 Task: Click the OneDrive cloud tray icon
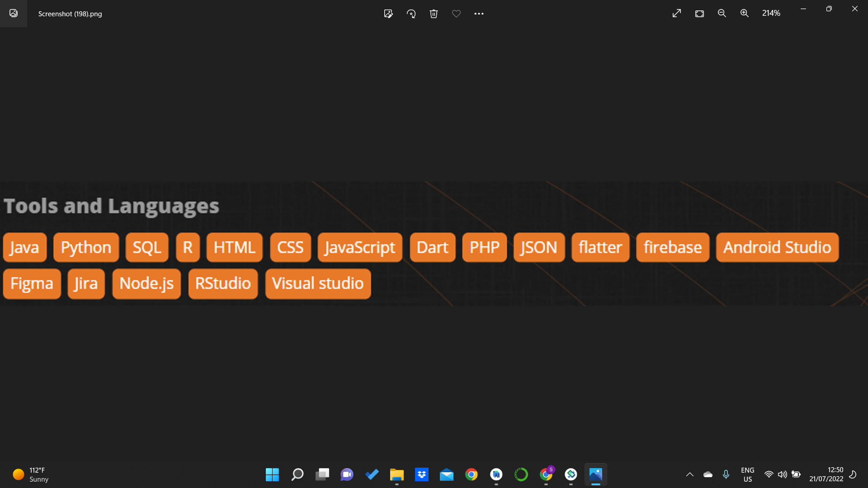[x=708, y=474]
